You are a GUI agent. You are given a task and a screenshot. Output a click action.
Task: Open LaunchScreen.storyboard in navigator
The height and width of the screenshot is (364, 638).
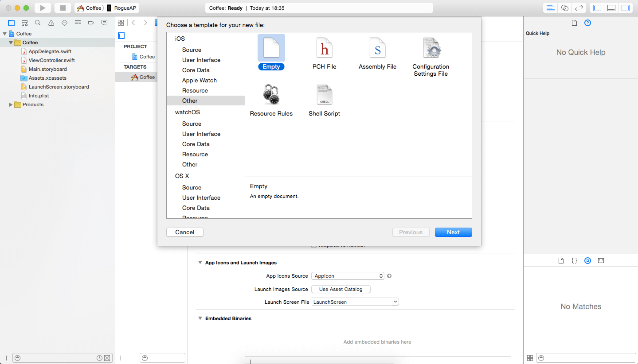point(59,87)
